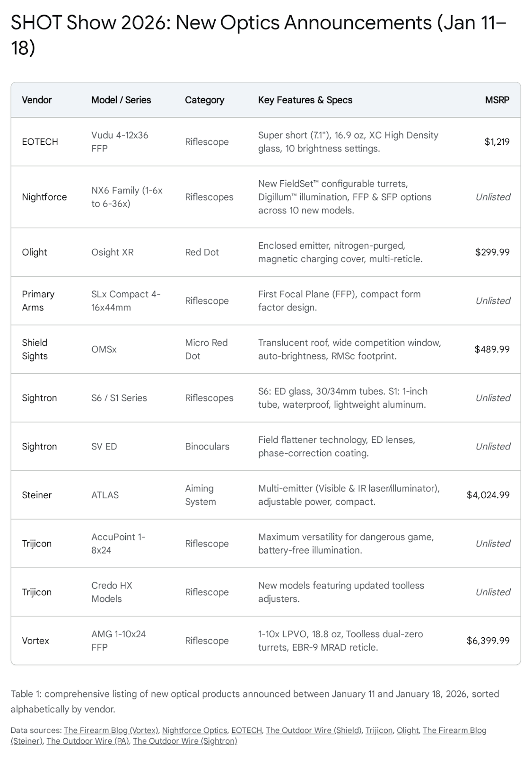Screen dimensions: 532x757
Task: Open The Firearm Blog (Steiner) link
Action: 454,730
